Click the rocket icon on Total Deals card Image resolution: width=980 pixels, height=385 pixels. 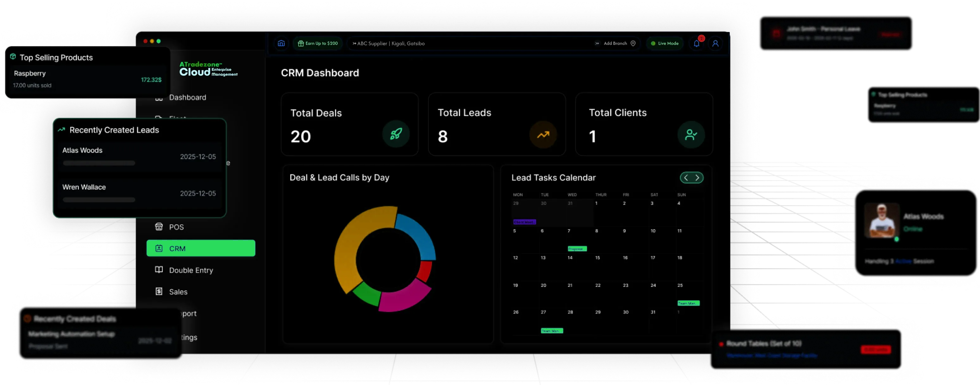click(x=396, y=134)
